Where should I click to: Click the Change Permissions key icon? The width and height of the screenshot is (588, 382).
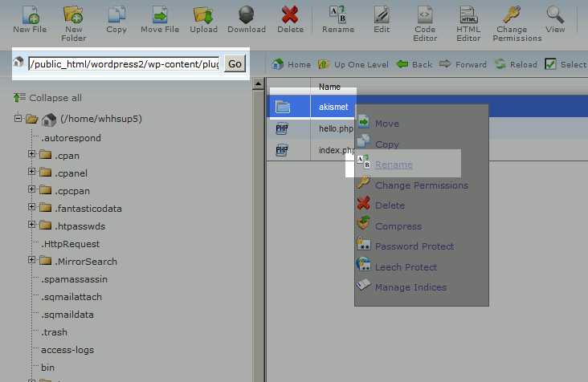pos(512,14)
